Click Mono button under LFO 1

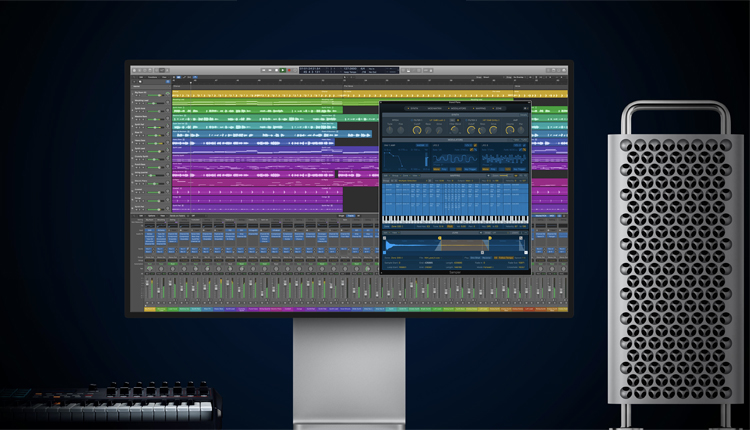point(437,169)
